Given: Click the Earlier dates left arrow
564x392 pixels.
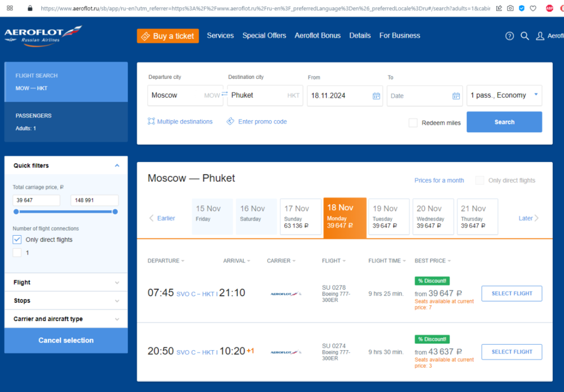Looking at the screenshot, I should click(151, 218).
